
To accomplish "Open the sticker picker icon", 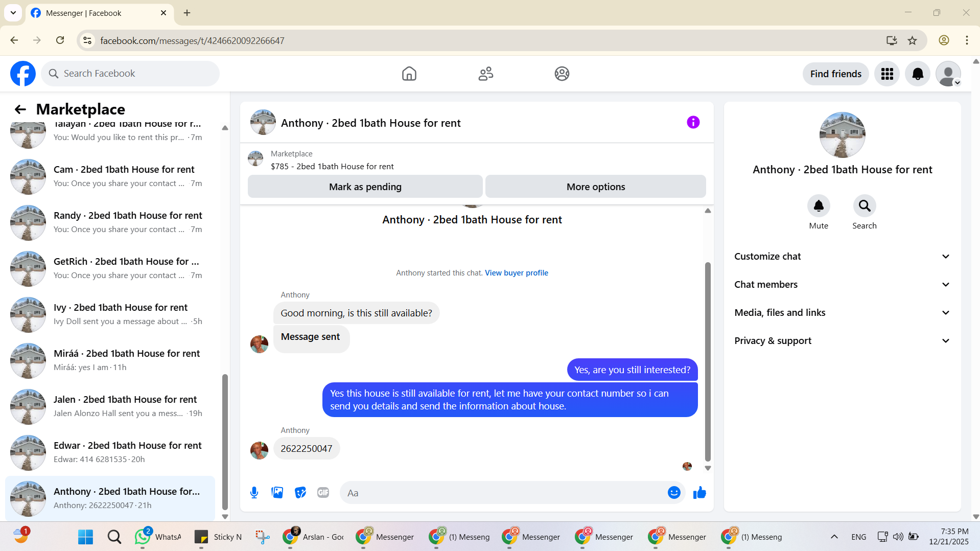I will point(300,493).
